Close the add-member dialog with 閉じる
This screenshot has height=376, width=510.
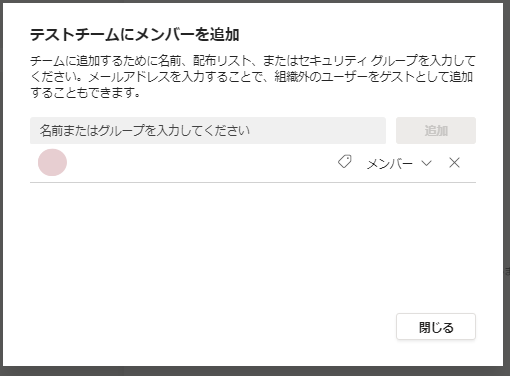[x=436, y=326]
